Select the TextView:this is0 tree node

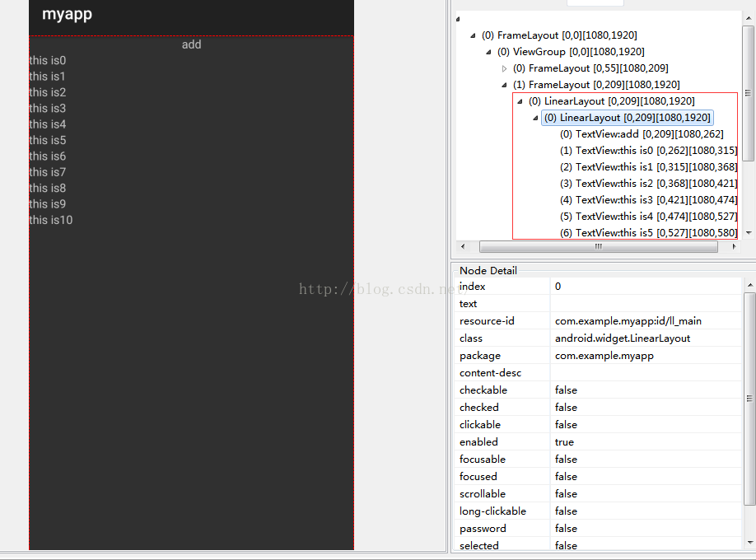(x=648, y=151)
